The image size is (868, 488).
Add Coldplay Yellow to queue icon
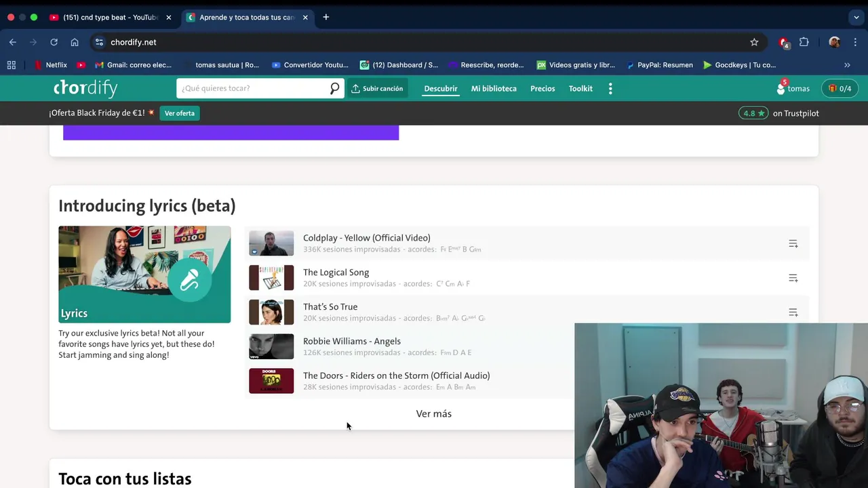pyautogui.click(x=793, y=243)
